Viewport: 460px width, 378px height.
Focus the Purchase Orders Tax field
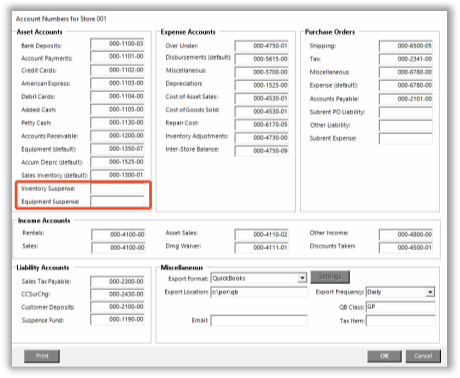[406, 59]
